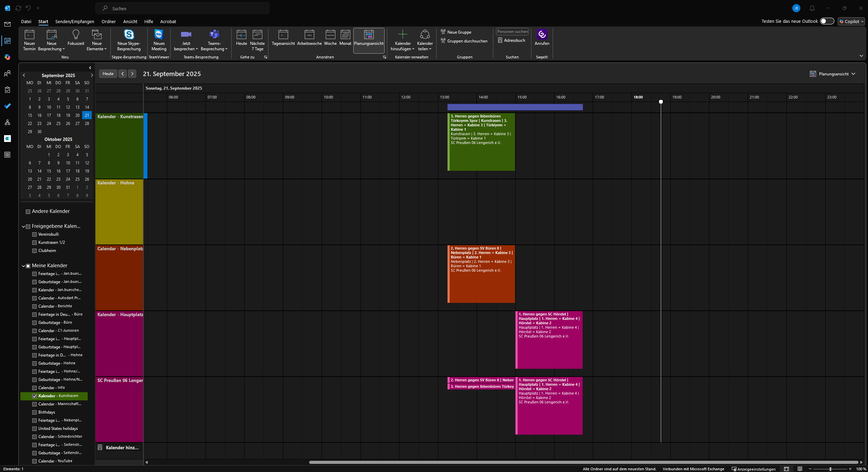Open the Neues Meeting TeamViewer icon
Viewport: 868px width, 472px height.
pyautogui.click(x=159, y=35)
